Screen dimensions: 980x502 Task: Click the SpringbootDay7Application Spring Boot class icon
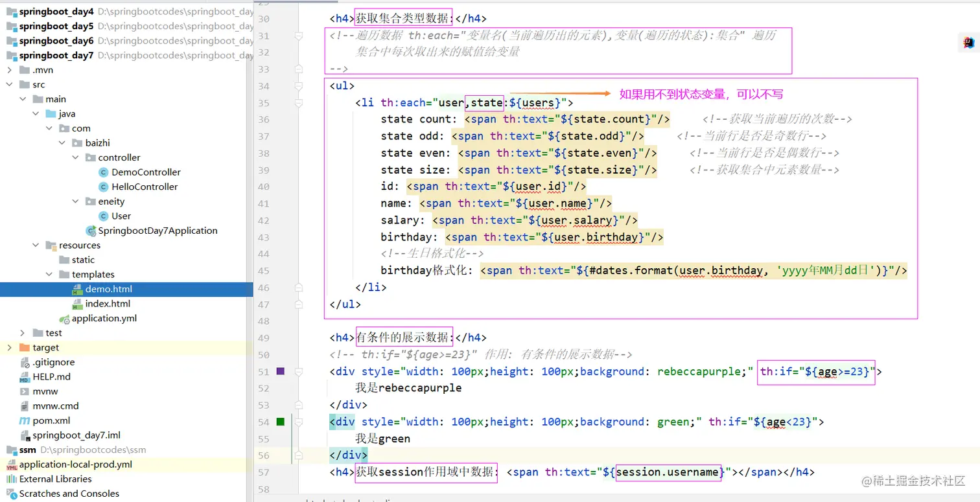(91, 231)
